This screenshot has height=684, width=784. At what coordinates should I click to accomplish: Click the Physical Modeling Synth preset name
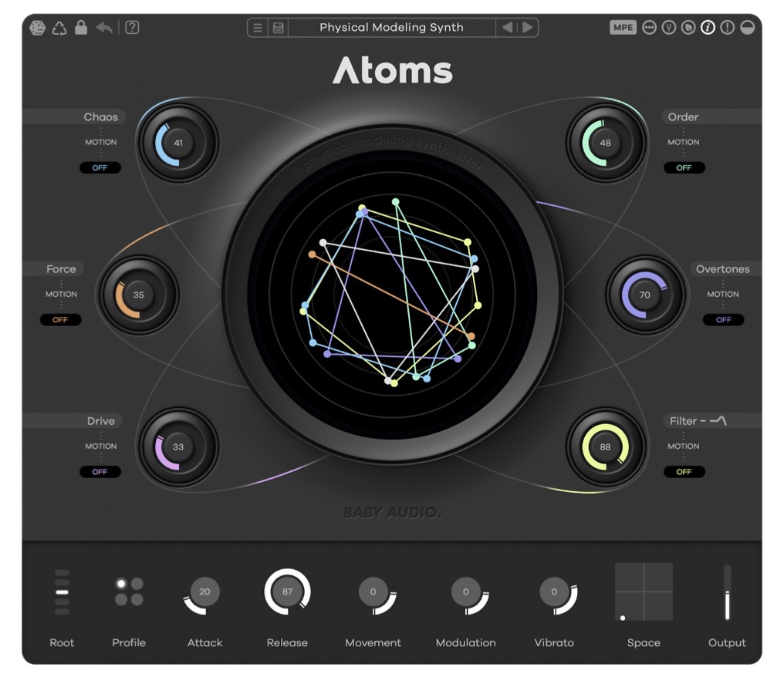391,27
